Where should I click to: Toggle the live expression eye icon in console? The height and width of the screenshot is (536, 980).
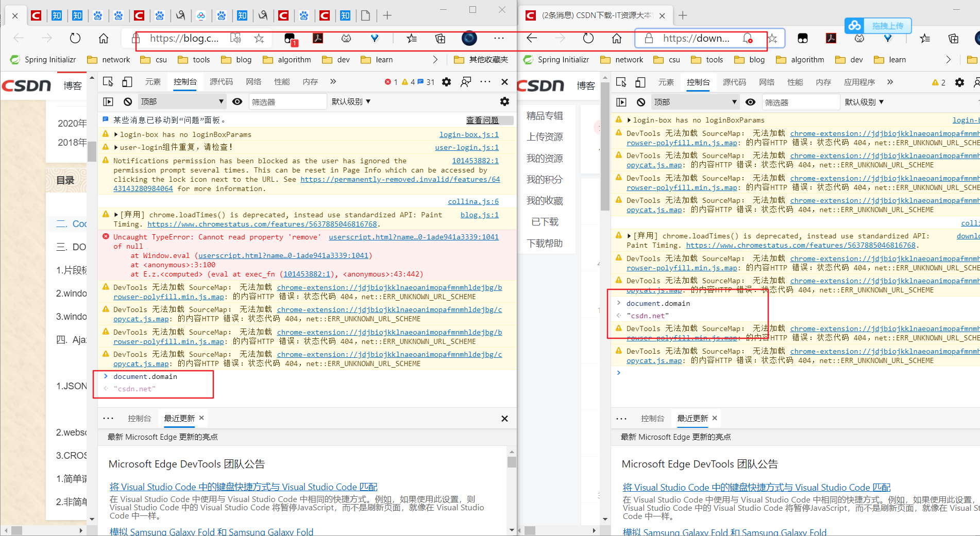pyautogui.click(x=237, y=101)
